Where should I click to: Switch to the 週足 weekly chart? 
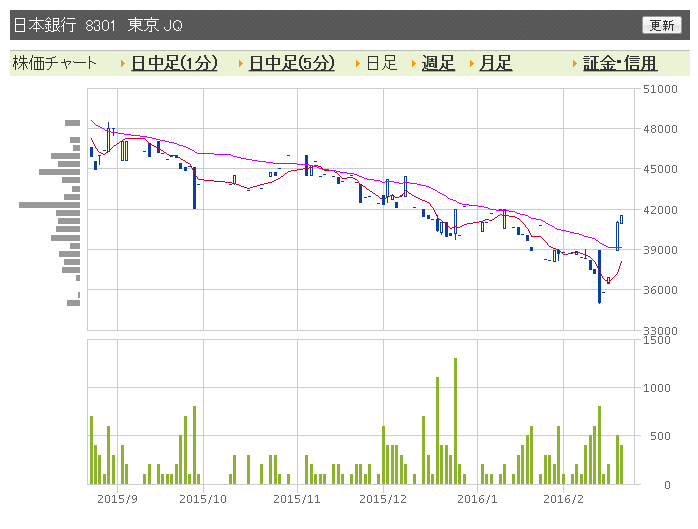[438, 63]
